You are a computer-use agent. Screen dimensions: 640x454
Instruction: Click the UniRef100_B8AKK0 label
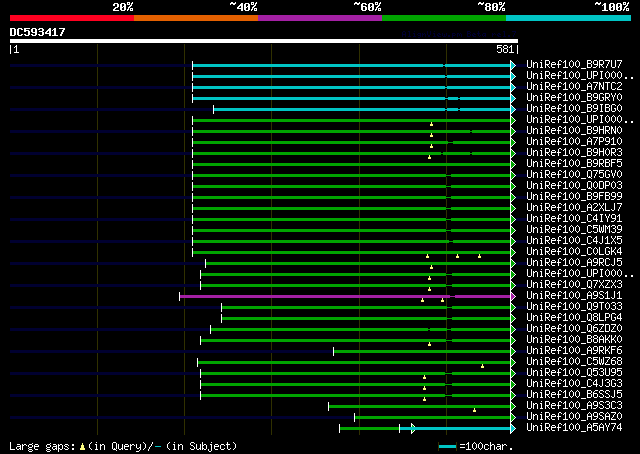point(574,340)
